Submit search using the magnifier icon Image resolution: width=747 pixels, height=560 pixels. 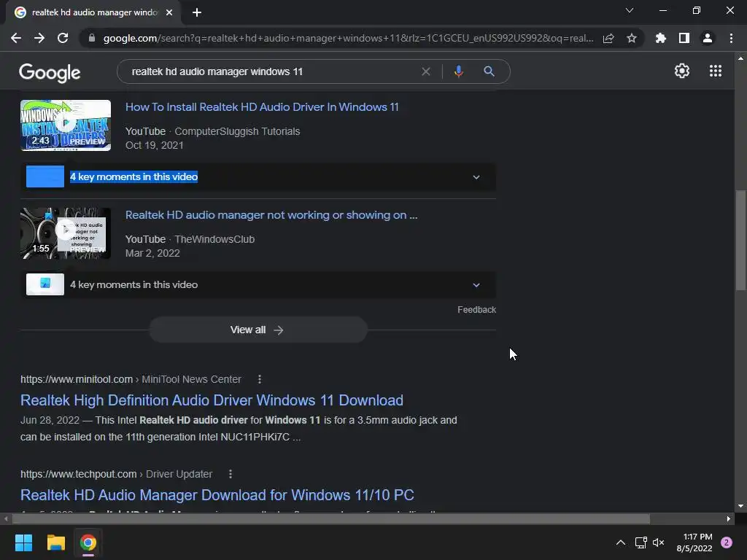(489, 71)
